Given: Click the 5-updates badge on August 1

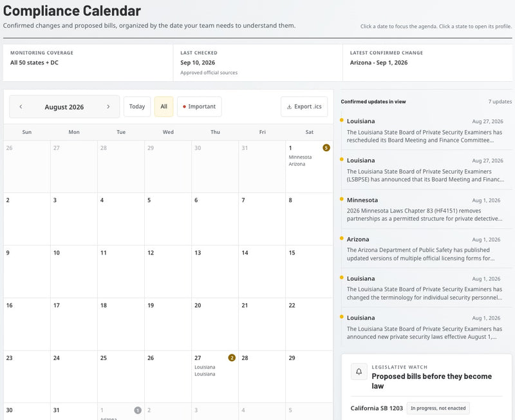Looking at the screenshot, I should pyautogui.click(x=326, y=148).
